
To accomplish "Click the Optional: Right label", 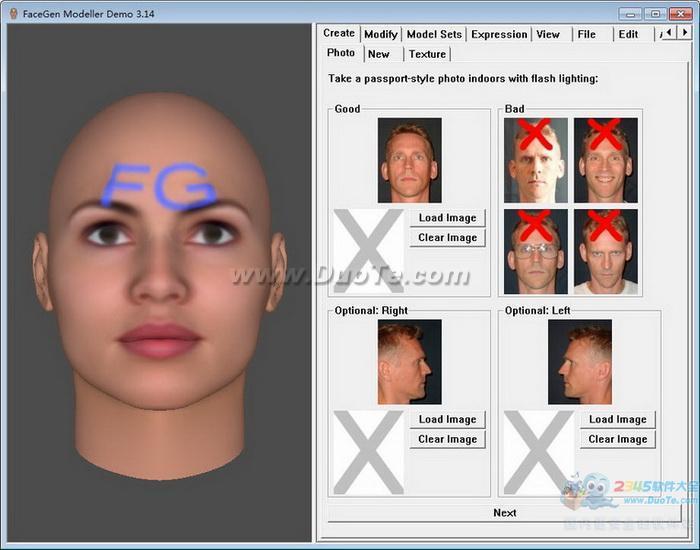I will point(371,310).
